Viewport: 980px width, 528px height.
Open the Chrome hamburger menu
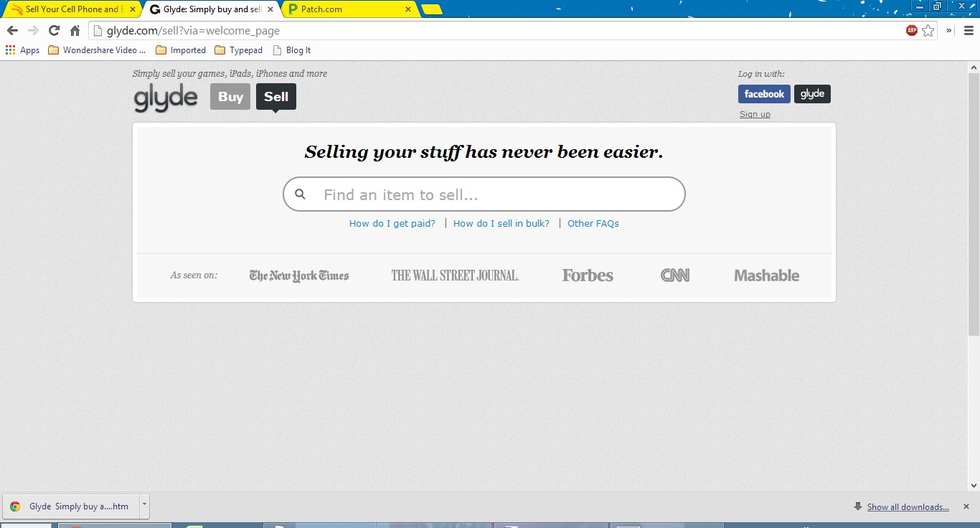click(x=969, y=30)
